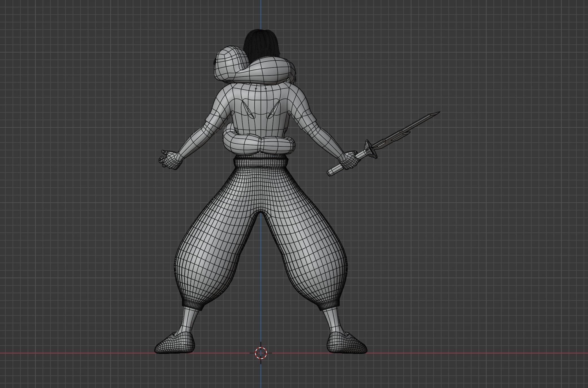Click the 3D cursor at the origin

261,353
